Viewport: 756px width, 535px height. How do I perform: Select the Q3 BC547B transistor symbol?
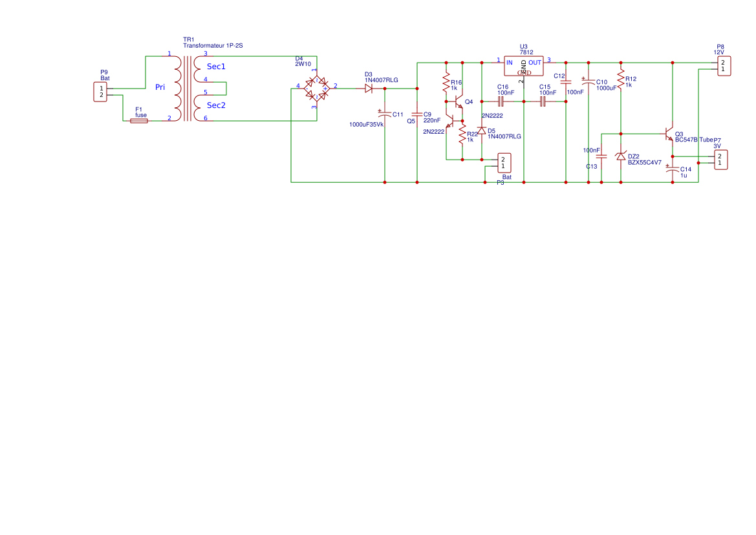(x=669, y=133)
